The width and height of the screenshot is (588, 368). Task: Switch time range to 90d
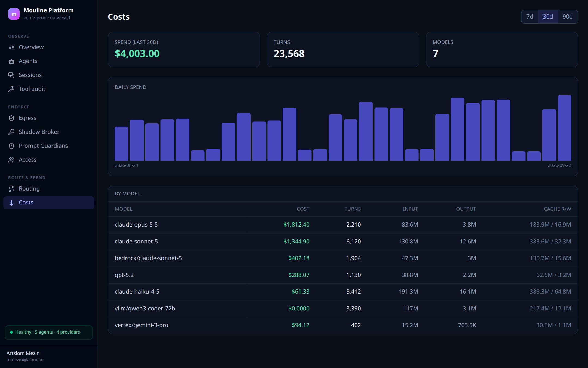(x=568, y=17)
